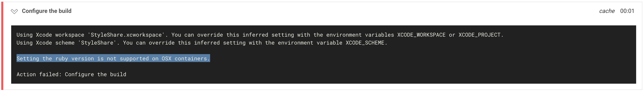The height and width of the screenshot is (92, 644).
Task: Select the highlighted ruby version error line
Action: [x=113, y=58]
